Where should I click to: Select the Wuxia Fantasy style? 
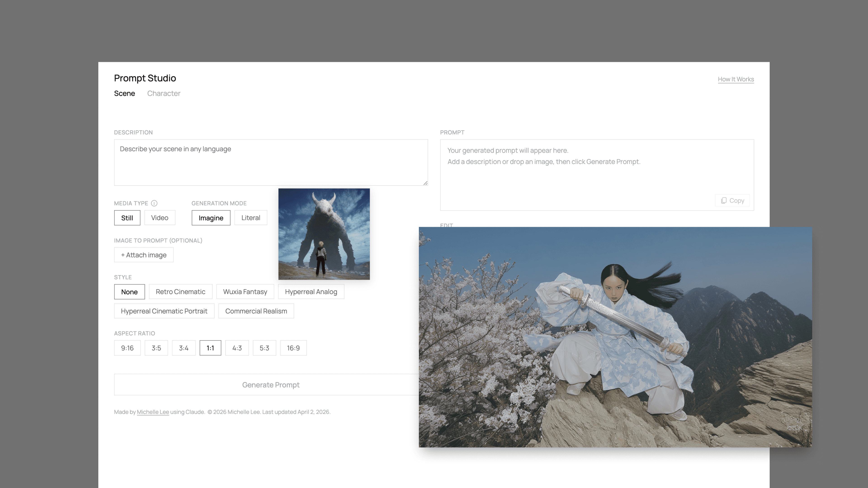point(245,292)
